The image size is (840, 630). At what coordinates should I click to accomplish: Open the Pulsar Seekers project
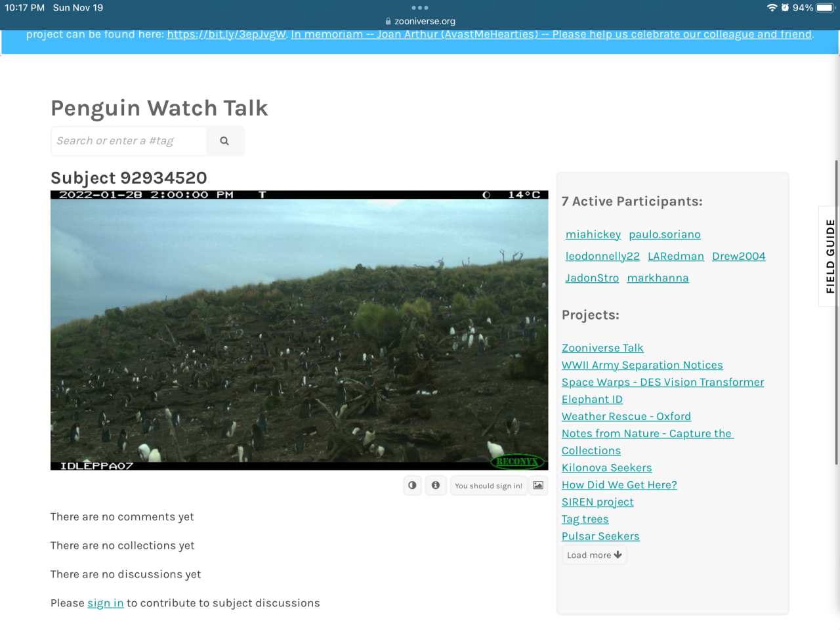click(x=600, y=535)
